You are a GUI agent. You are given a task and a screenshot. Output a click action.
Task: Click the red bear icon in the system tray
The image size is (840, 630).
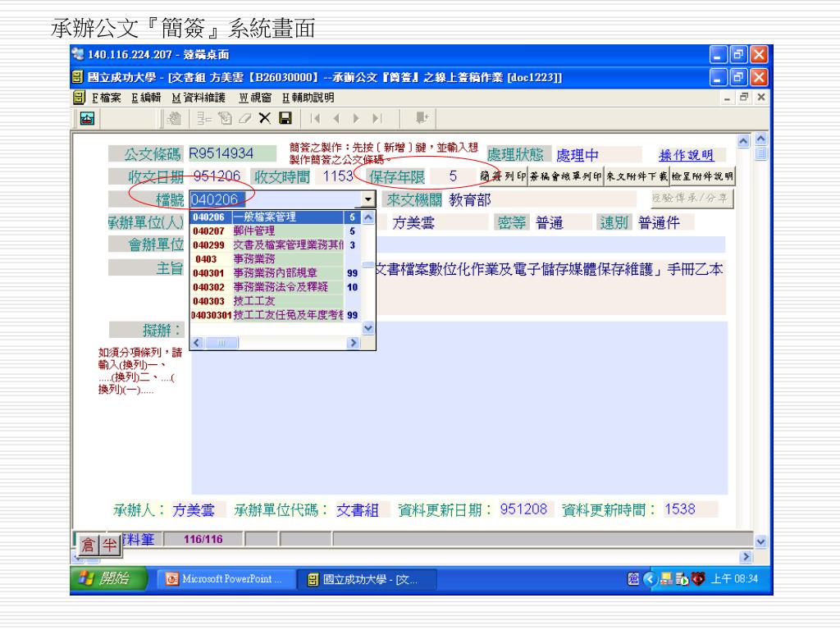click(x=698, y=578)
